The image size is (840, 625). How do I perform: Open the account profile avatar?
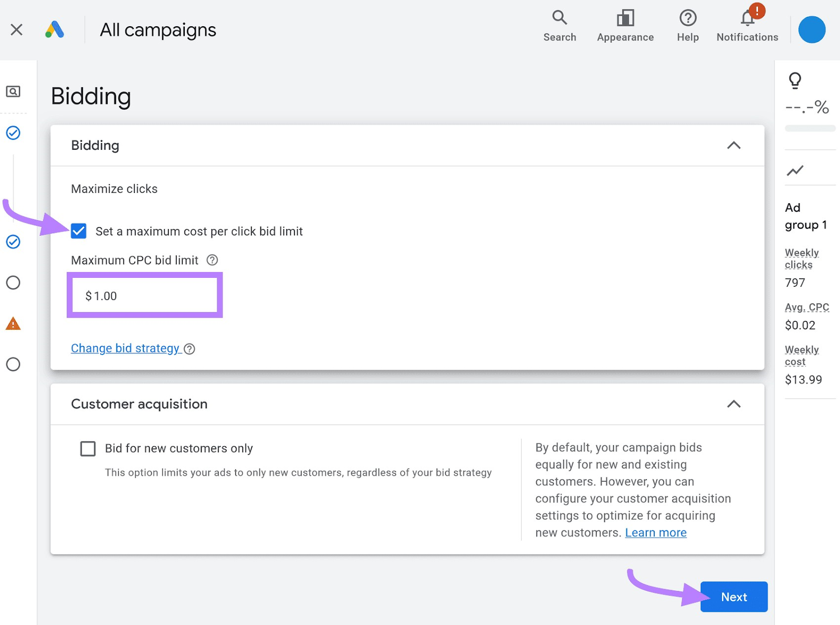pos(811,29)
